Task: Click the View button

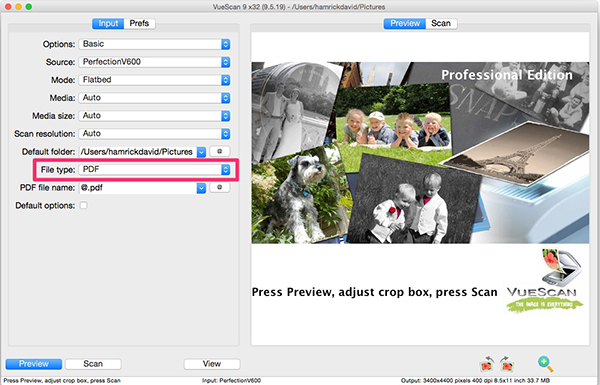Action: click(x=212, y=364)
